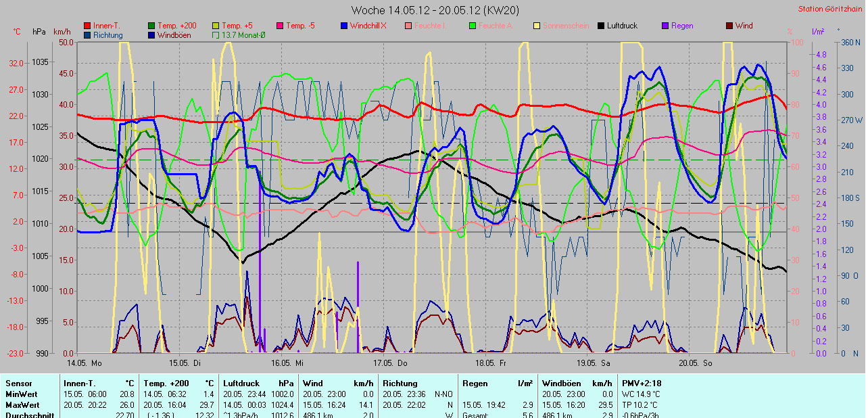The height and width of the screenshot is (418, 868).
Task: Click the 'N-NO' direction value
Action: pos(443,394)
